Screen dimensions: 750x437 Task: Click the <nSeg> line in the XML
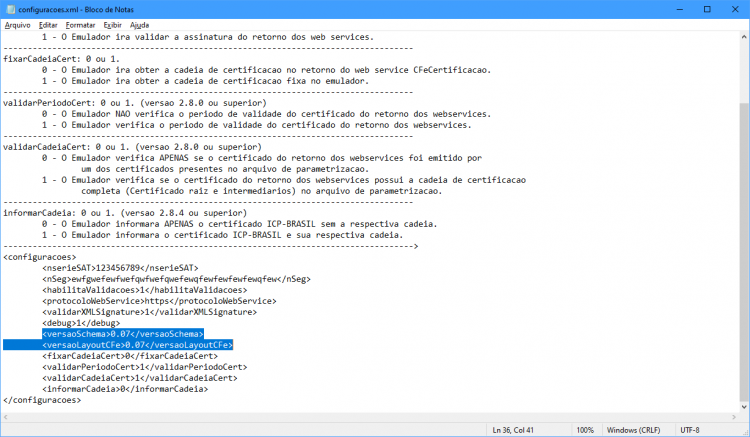(x=176, y=279)
